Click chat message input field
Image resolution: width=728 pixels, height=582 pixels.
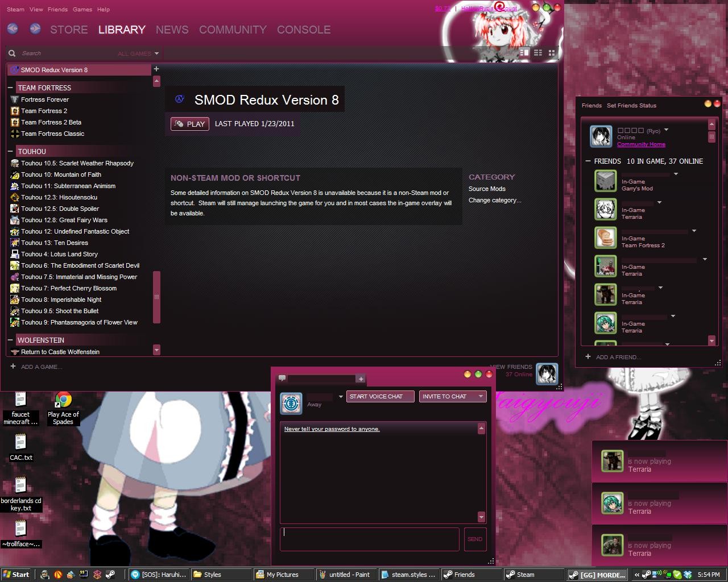369,539
